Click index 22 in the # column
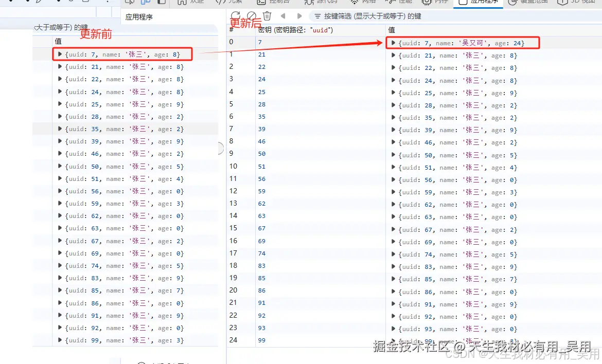The image size is (602, 364). (233, 315)
